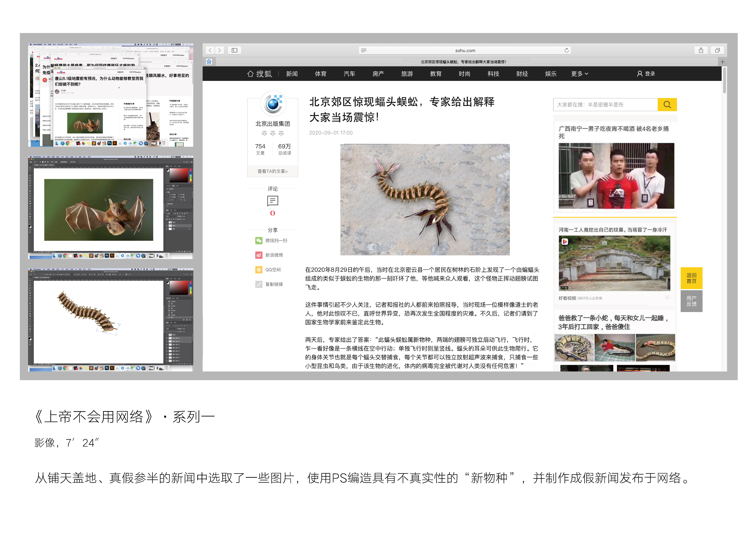Viewport: 756px width, 540px height.
Task: Open the sand snake thumbnail on right
Action: 655,348
